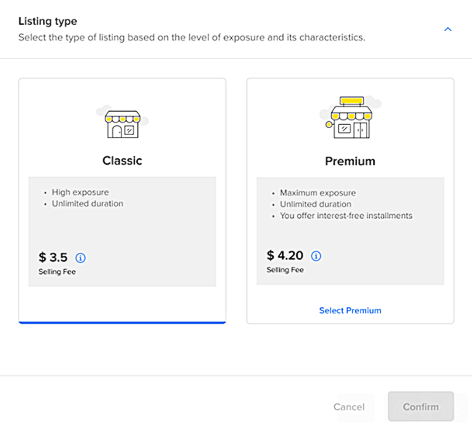Click the Listing type title

[48, 21]
